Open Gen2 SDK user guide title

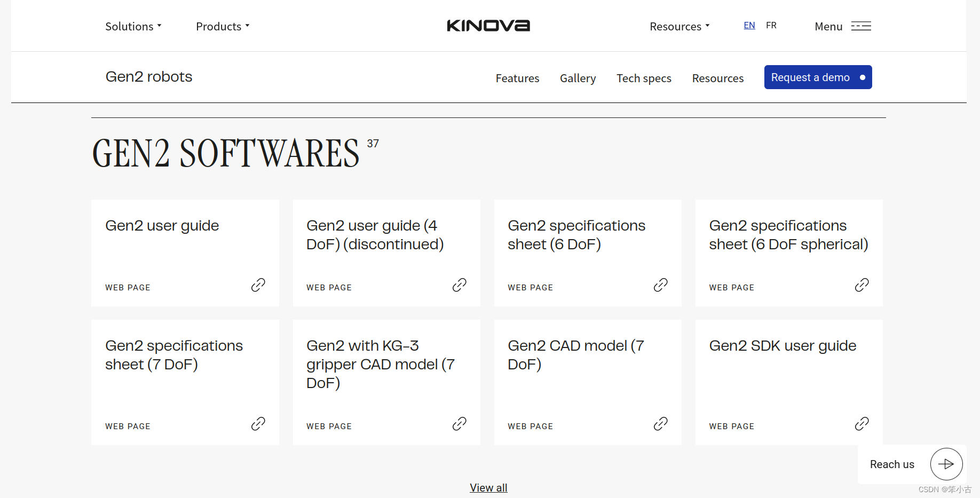pos(783,346)
